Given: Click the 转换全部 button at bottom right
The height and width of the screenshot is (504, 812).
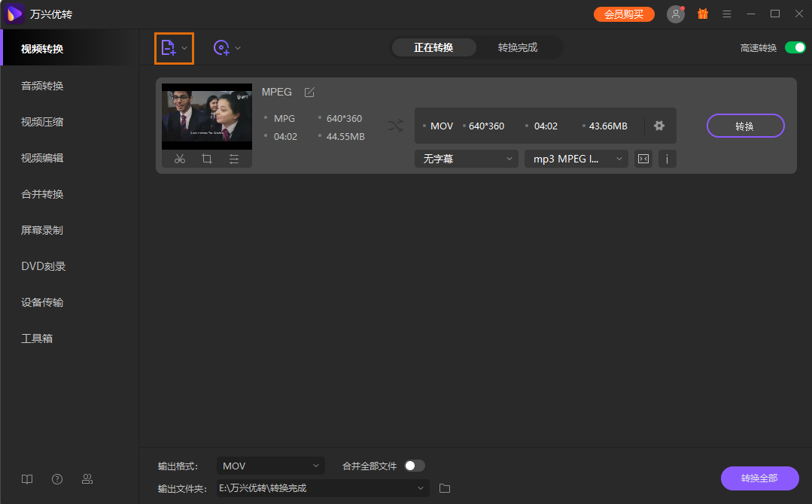Looking at the screenshot, I should pos(759,478).
